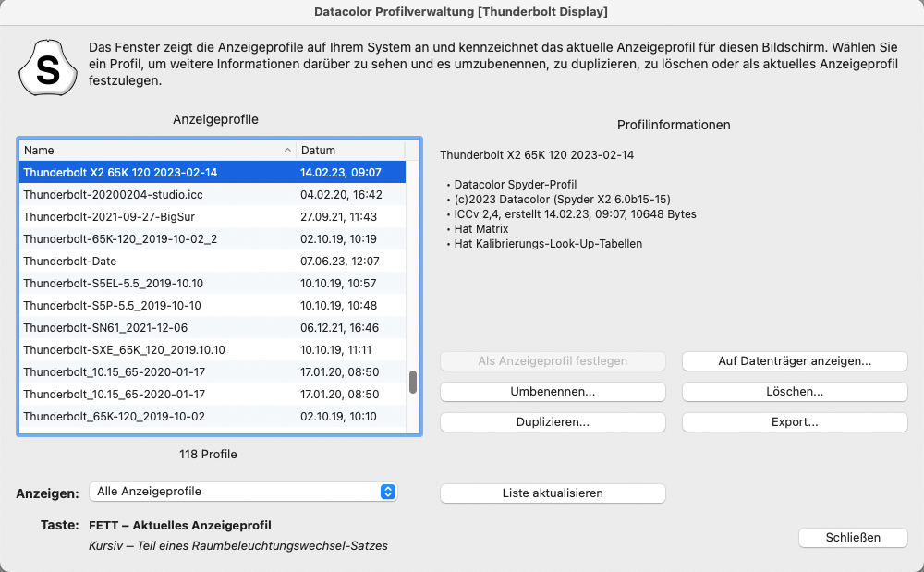Click the 'Liste aktualisieren' button
This screenshot has width=924, height=572.
pyautogui.click(x=553, y=493)
